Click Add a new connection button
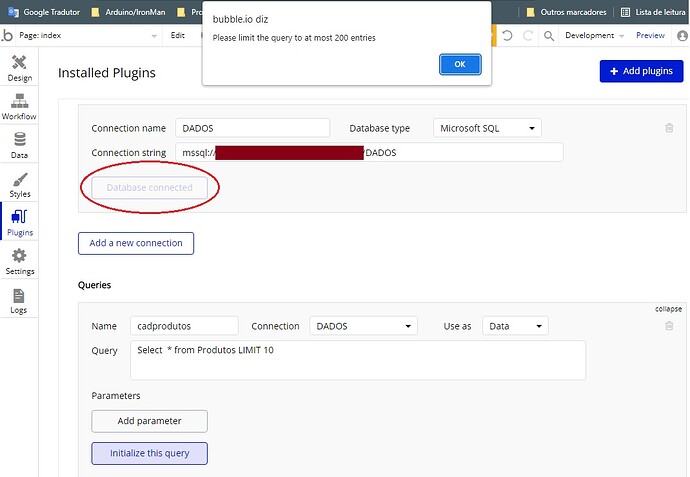 point(136,243)
